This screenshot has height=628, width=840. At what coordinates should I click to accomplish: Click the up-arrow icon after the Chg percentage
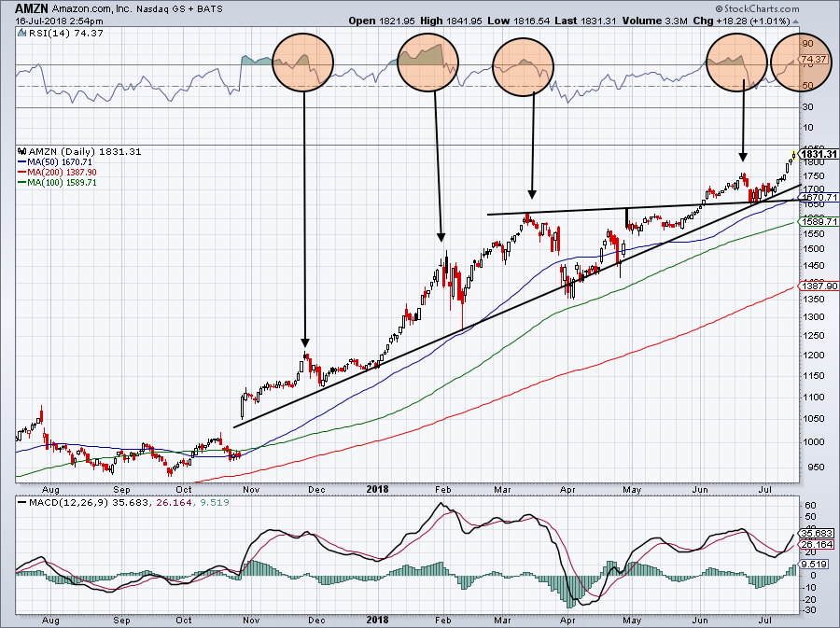coord(795,21)
